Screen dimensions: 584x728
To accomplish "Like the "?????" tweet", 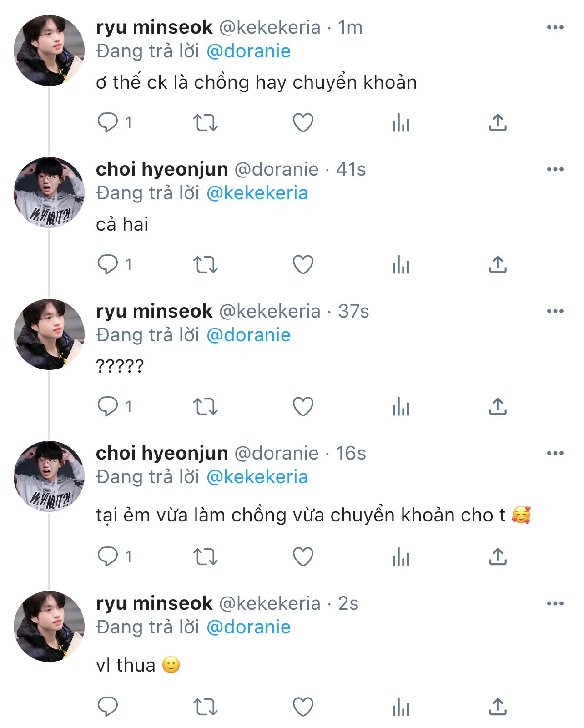I will click(x=303, y=407).
